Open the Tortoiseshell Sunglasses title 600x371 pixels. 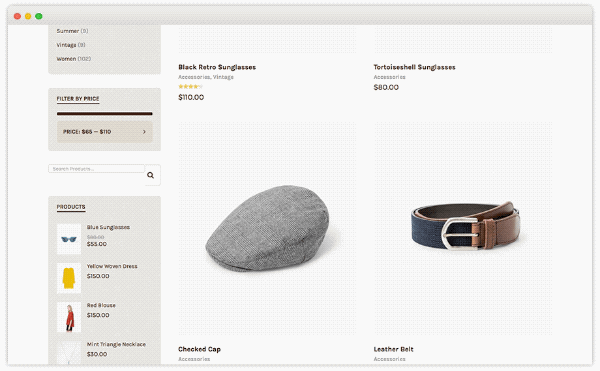click(414, 67)
